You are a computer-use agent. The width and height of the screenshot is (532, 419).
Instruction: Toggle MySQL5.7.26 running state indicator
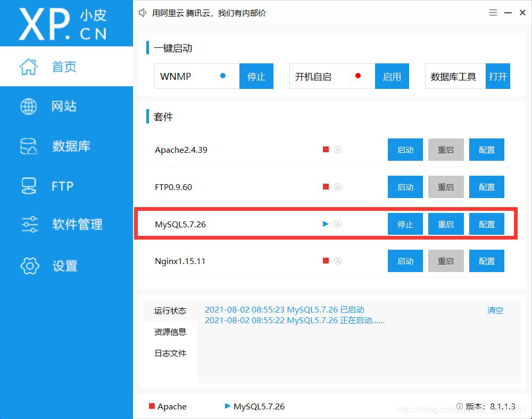point(326,224)
